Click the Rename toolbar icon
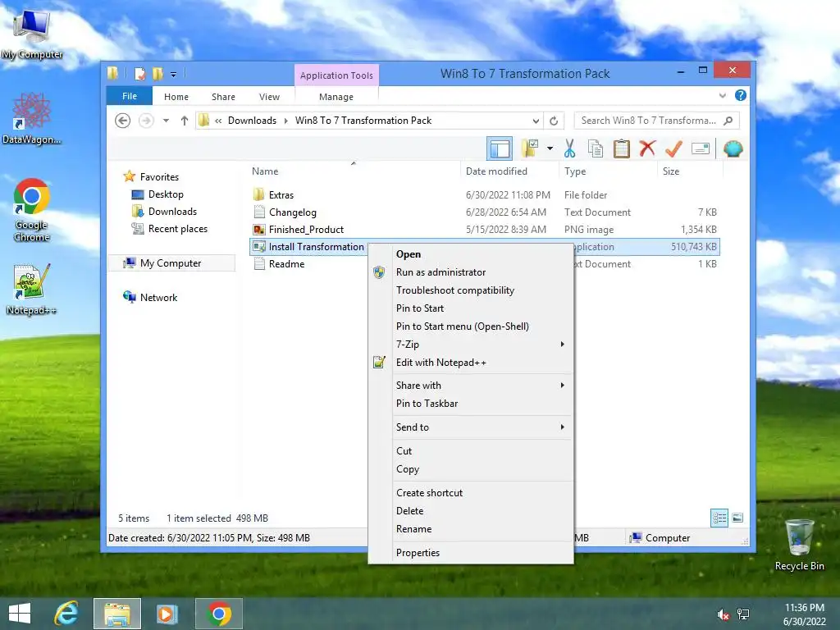Image resolution: width=840 pixels, height=630 pixels. (701, 149)
